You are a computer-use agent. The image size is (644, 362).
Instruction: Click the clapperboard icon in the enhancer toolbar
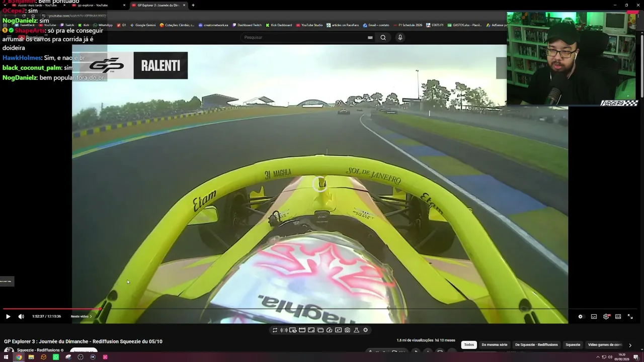pyautogui.click(x=302, y=330)
